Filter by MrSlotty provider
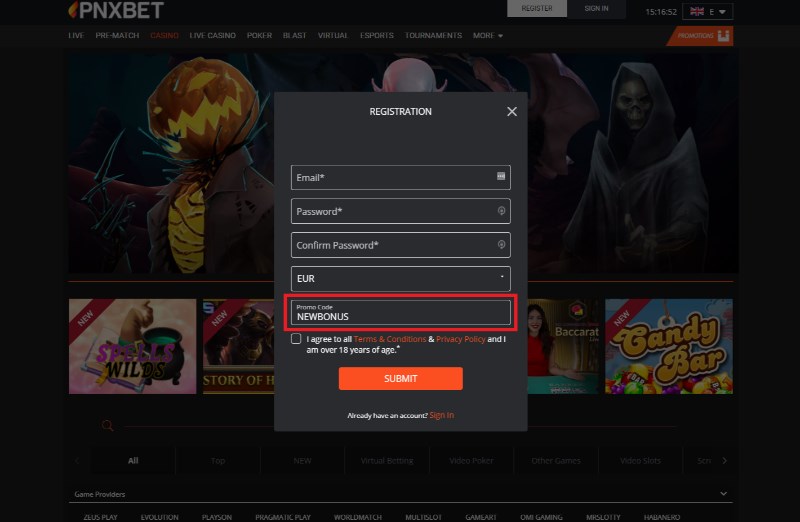This screenshot has width=800, height=522. coord(603,517)
